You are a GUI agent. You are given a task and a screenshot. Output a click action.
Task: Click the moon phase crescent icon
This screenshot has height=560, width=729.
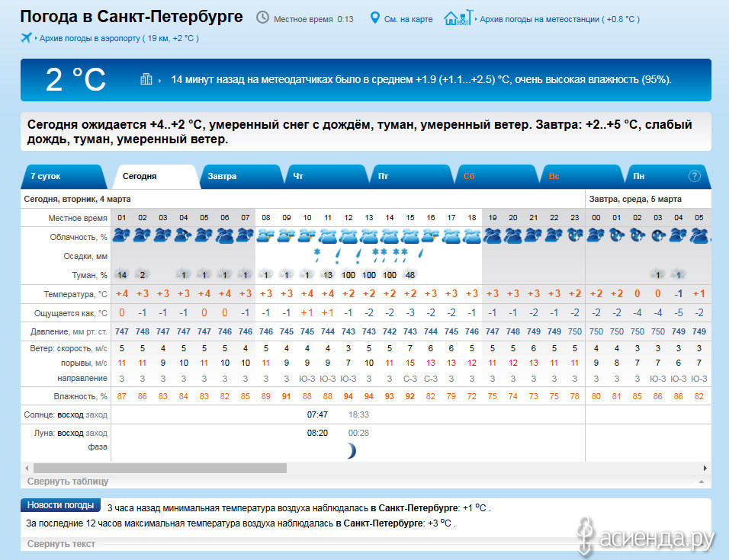[351, 450]
